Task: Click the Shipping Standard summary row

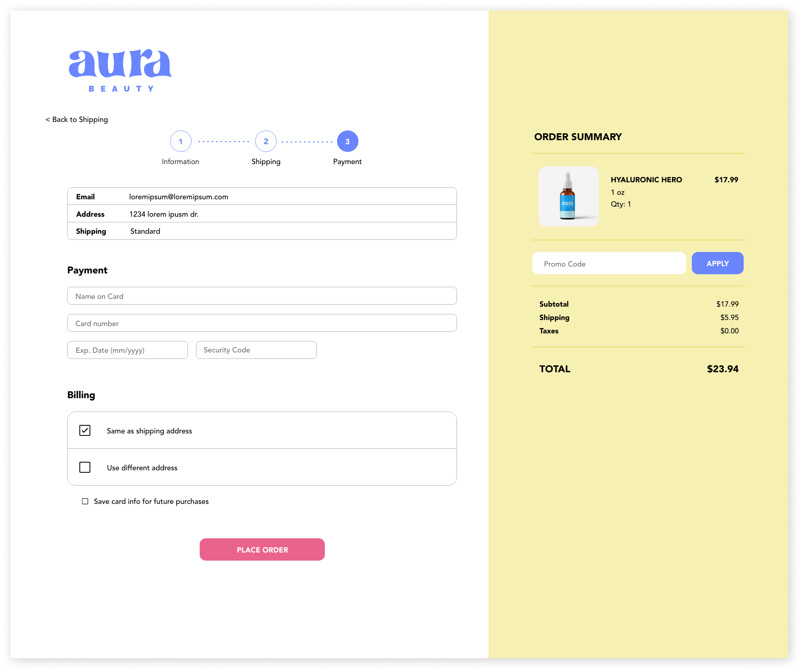Action: coord(262,231)
